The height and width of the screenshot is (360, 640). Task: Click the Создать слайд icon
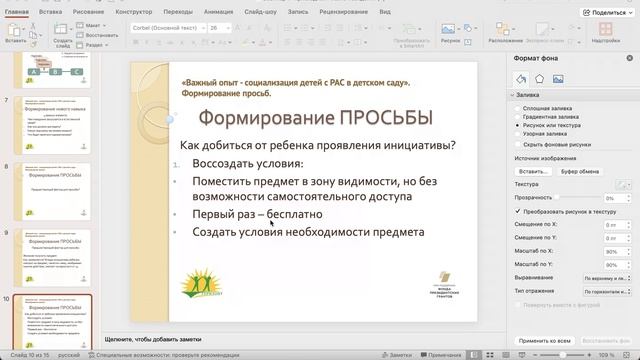point(60,29)
